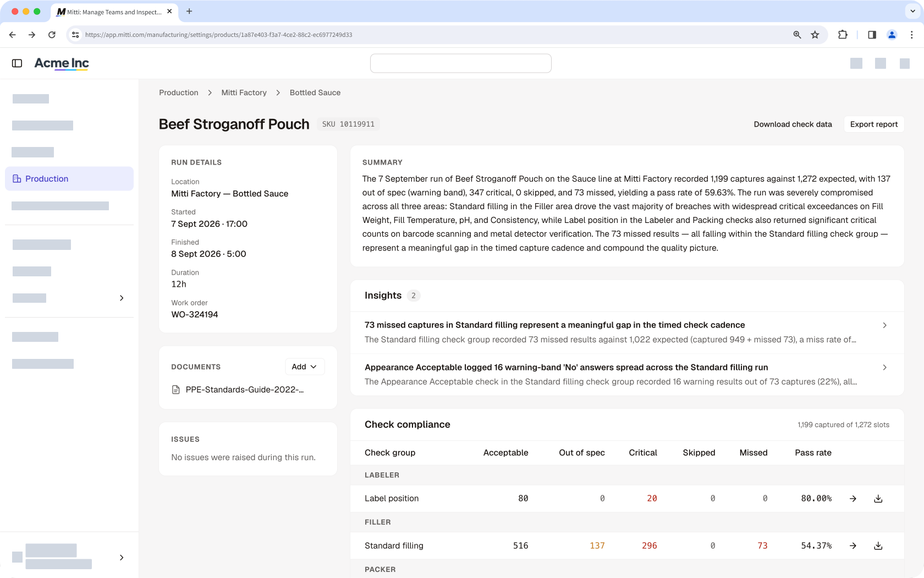Screen dimensions: 924x578
Task: Expand the bottom sidebar account chevron
Action: [x=122, y=558]
